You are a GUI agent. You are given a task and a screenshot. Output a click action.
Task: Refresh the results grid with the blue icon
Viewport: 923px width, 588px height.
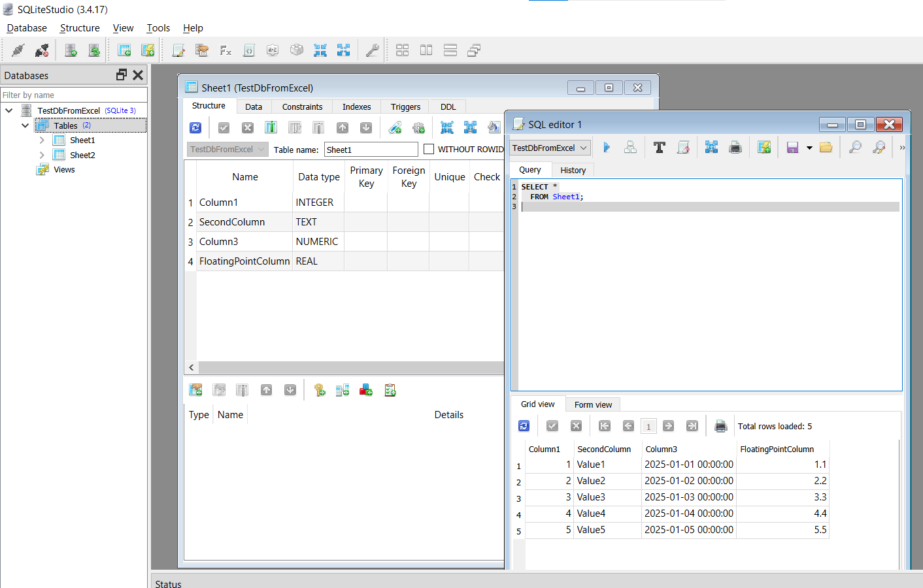pos(524,426)
